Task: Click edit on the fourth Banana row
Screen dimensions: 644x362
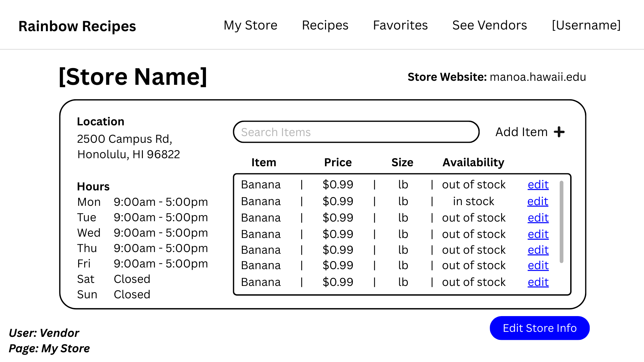Action: 538,234
